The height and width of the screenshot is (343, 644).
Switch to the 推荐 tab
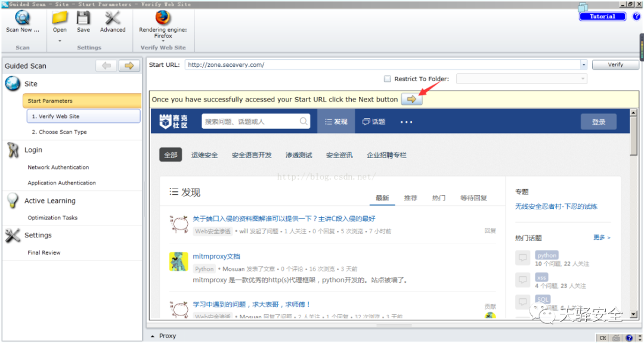(410, 198)
